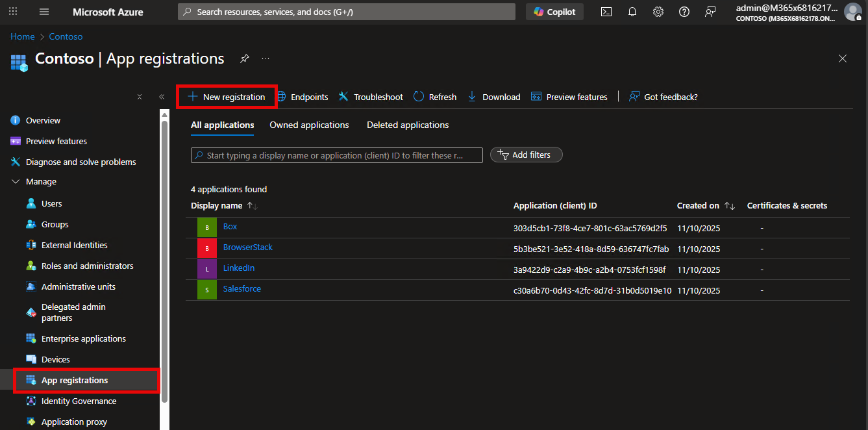Open Troubleshoot from the command bar
This screenshot has width=868, height=430.
pos(370,96)
